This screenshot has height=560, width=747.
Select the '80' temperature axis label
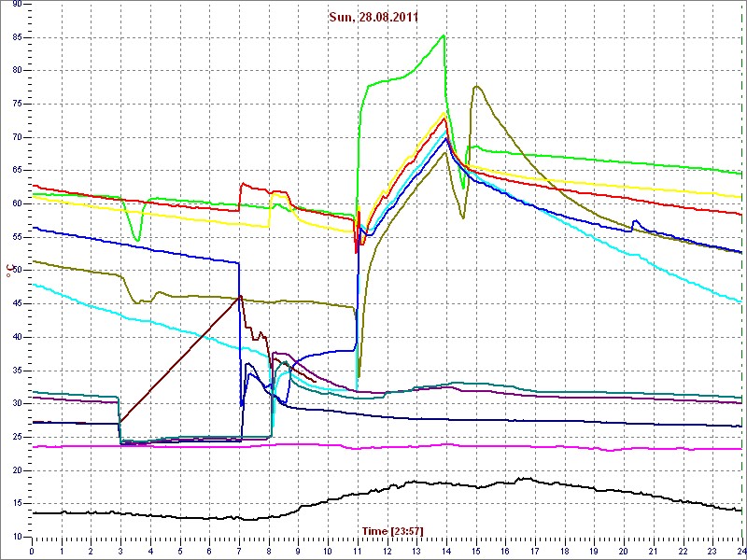coord(17,71)
